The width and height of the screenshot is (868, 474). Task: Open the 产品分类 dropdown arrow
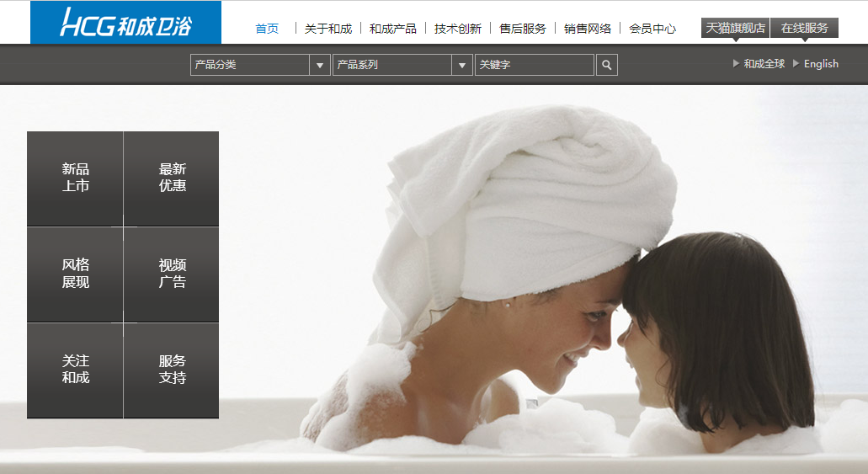320,65
